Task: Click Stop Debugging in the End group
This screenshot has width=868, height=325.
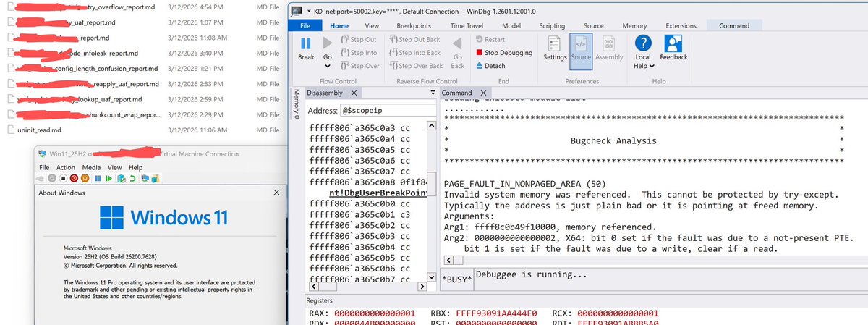Action: tap(504, 53)
